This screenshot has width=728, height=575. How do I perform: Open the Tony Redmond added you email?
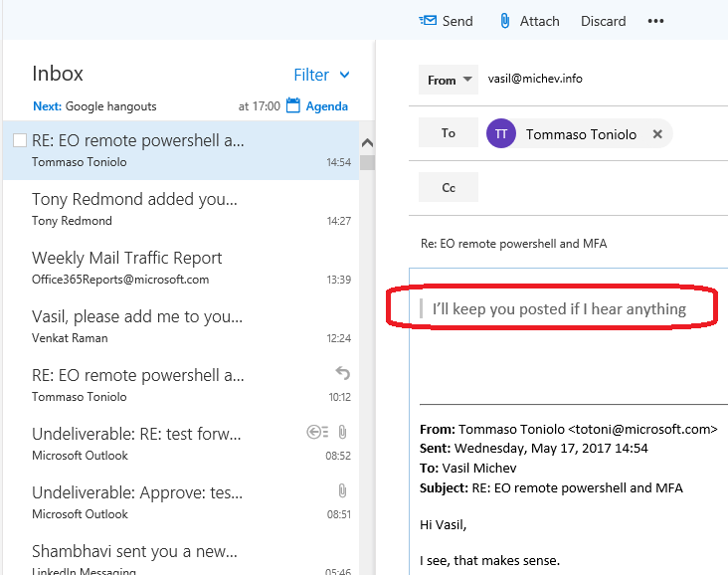tap(181, 209)
